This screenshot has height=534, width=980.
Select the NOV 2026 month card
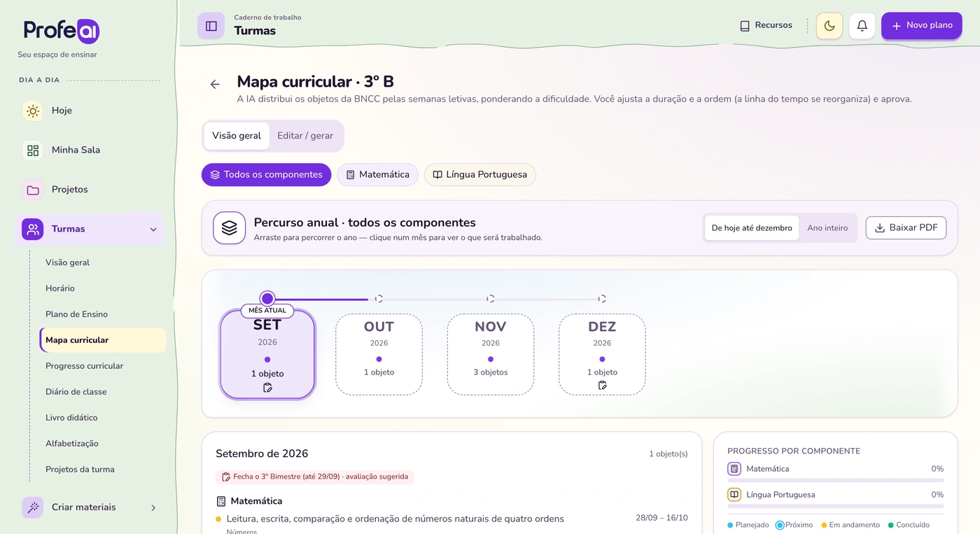point(491,354)
